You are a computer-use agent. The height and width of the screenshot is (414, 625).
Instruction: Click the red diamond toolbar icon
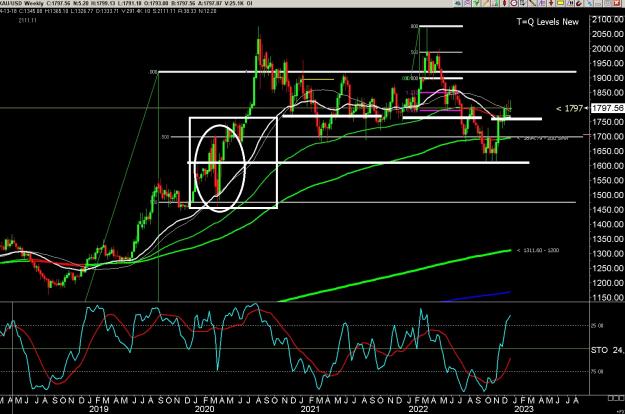[x=505, y=3]
